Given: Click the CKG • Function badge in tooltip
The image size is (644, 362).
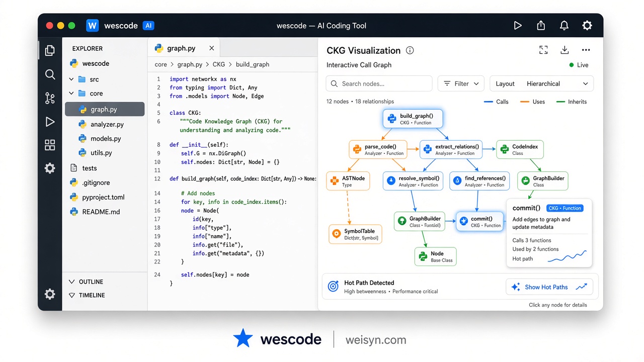Looking at the screenshot, I should [x=565, y=208].
